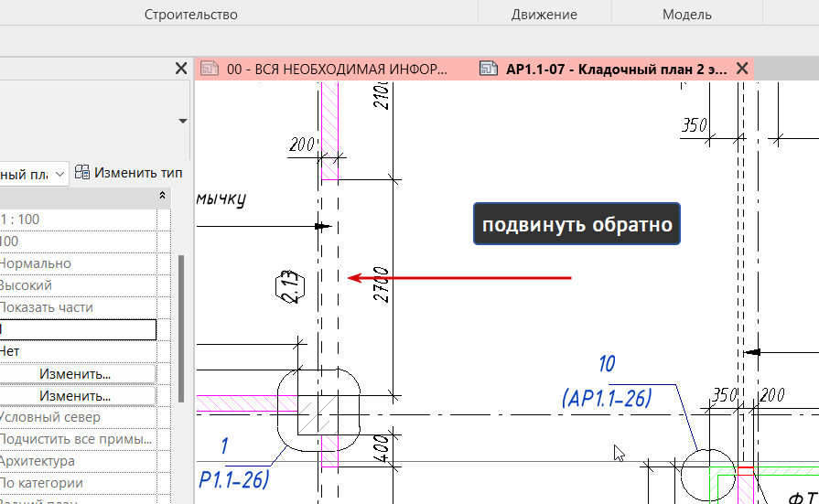Select the АР1.1-07 Кладочный план tab
The image size is (819, 504).
tap(617, 69)
